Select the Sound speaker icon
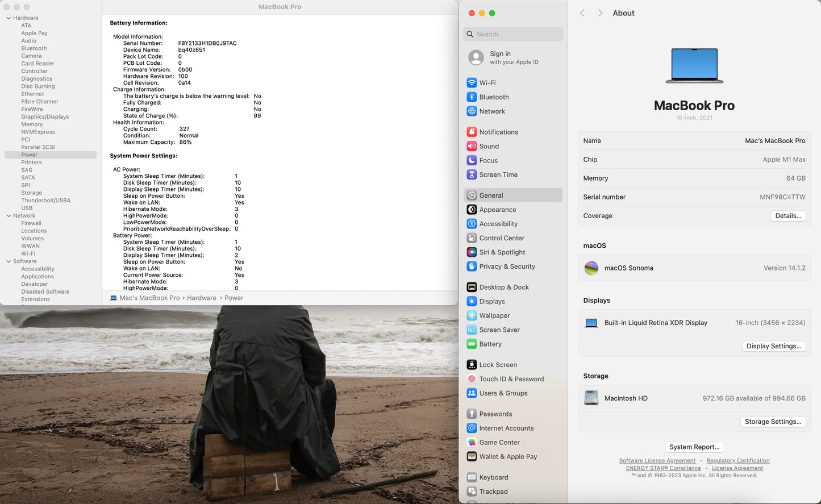Screen dimensions: 821x504 pos(472,146)
